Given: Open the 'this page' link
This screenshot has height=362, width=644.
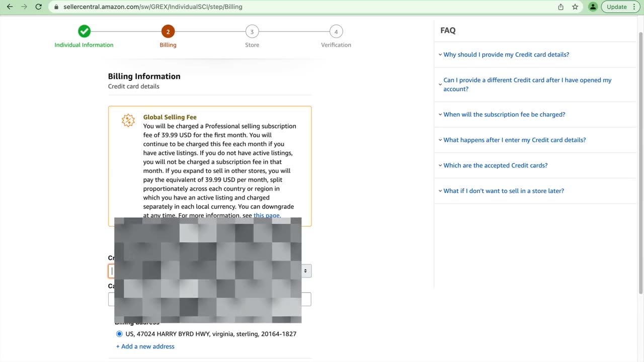Looking at the screenshot, I should (x=267, y=215).
